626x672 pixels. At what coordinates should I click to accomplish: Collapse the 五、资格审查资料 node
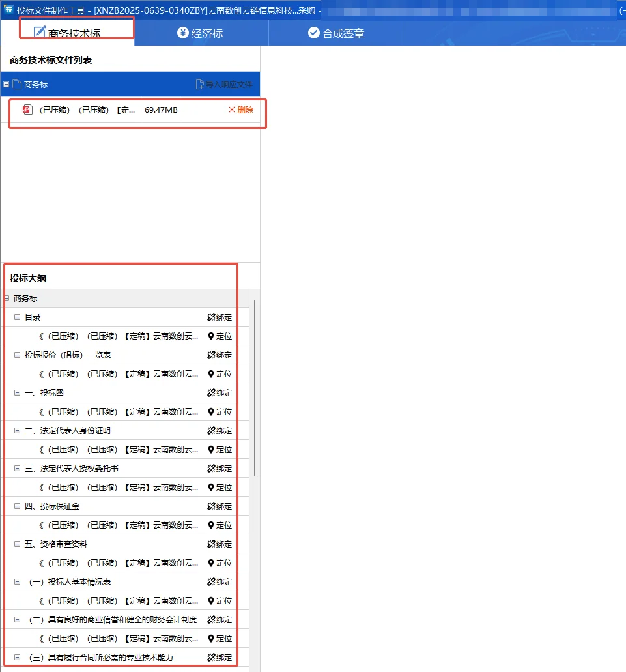point(17,544)
